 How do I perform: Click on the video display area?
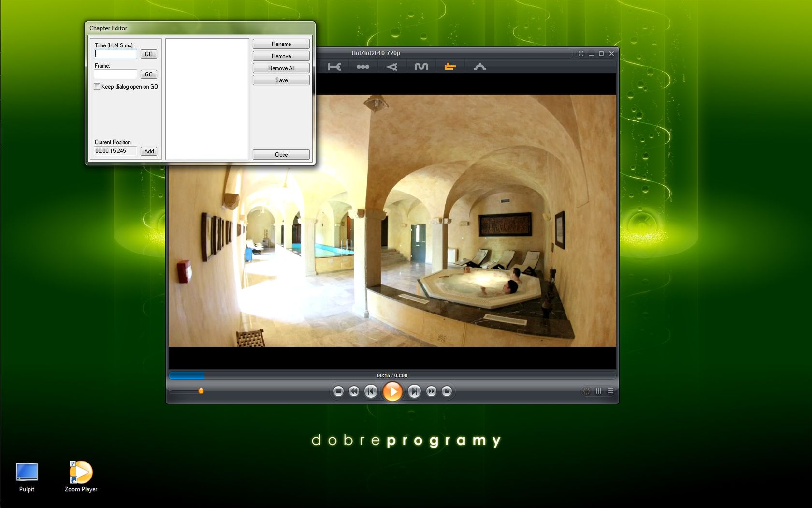[392, 221]
